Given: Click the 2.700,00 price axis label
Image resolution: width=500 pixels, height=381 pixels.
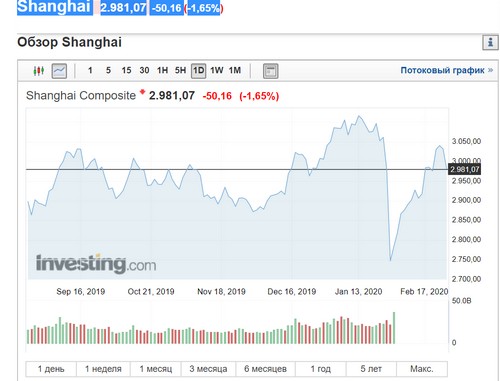Looking at the screenshot, I should click(466, 279).
